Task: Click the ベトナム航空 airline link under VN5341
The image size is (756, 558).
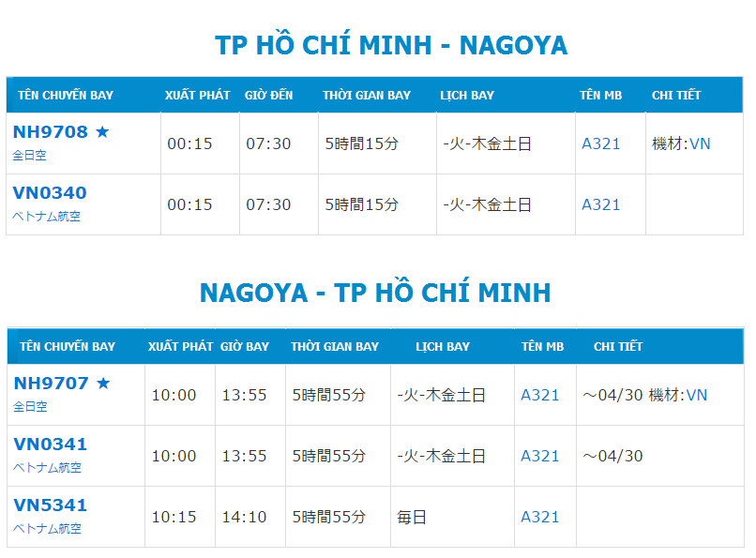Action: [x=47, y=529]
